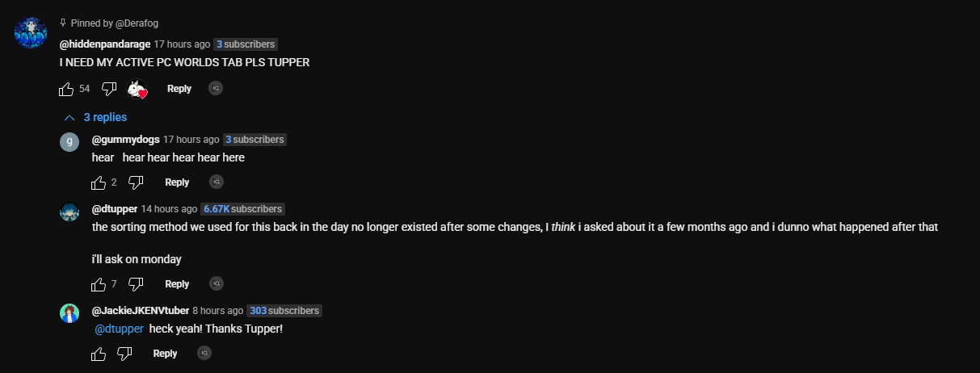Reply to the dtupper comment

pyautogui.click(x=177, y=284)
